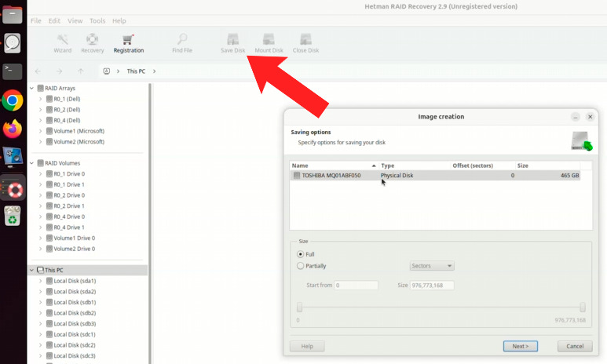
Task: Click the Mount Disk toolbar icon
Action: (269, 43)
